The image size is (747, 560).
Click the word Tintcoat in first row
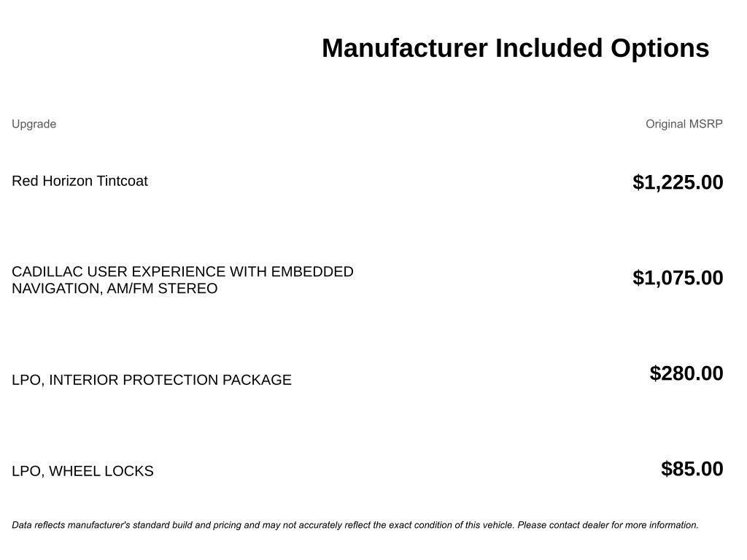tap(122, 181)
